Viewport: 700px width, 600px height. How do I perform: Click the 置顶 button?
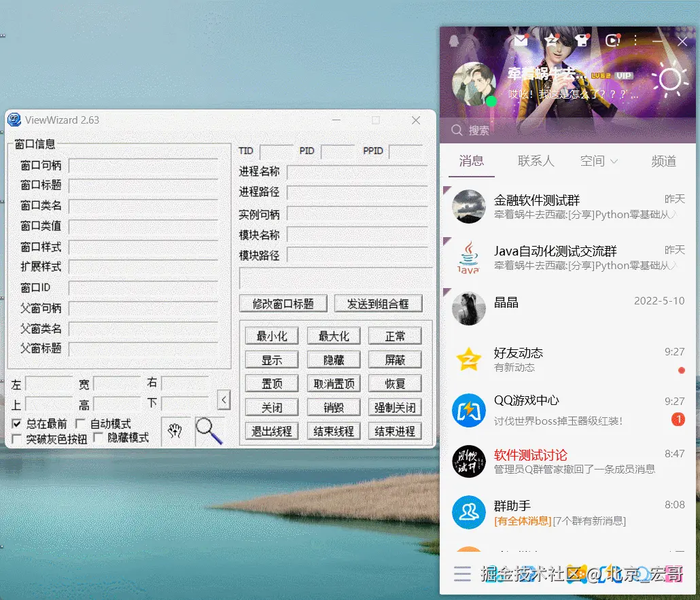(x=271, y=383)
